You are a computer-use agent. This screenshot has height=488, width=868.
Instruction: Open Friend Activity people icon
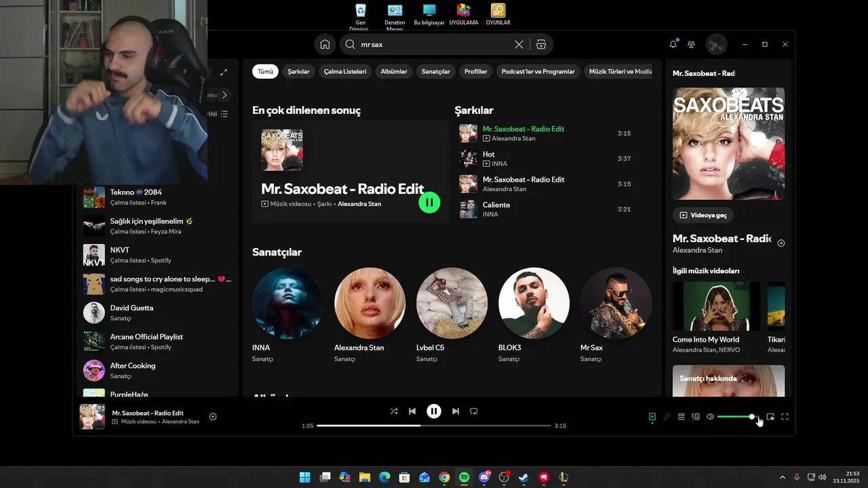(x=691, y=44)
